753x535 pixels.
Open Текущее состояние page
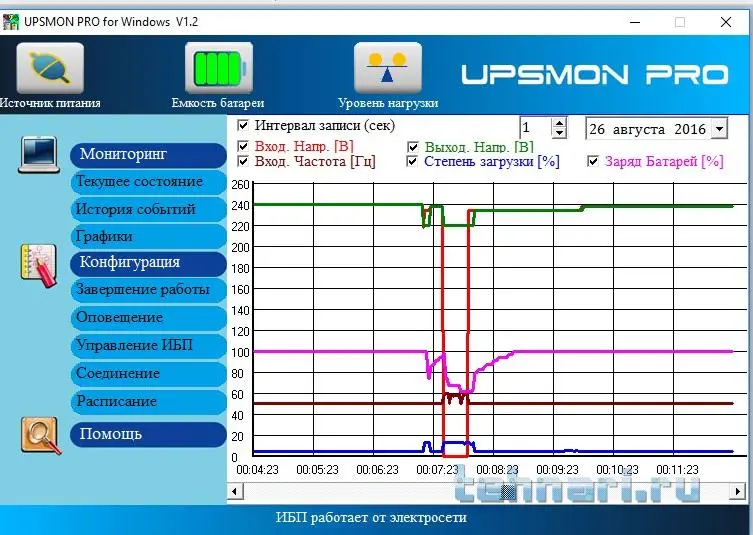pos(148,182)
